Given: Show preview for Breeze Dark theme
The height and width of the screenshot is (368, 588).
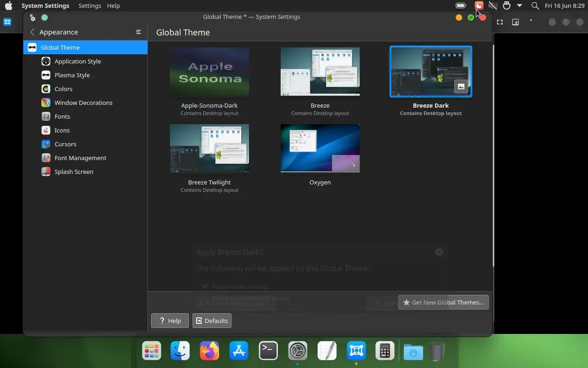Looking at the screenshot, I should pyautogui.click(x=461, y=86).
